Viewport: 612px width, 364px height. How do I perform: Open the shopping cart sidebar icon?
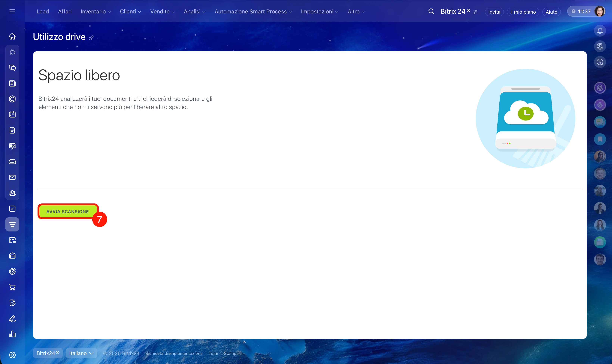click(x=12, y=287)
